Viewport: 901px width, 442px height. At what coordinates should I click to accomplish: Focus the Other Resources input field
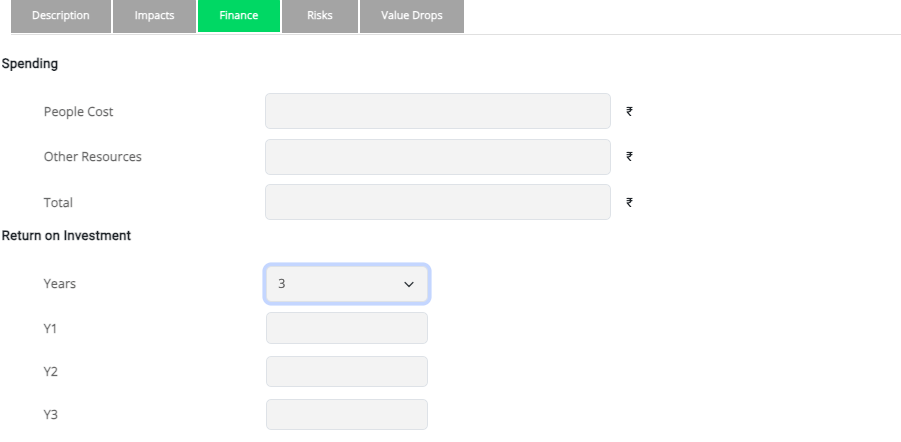[437, 157]
